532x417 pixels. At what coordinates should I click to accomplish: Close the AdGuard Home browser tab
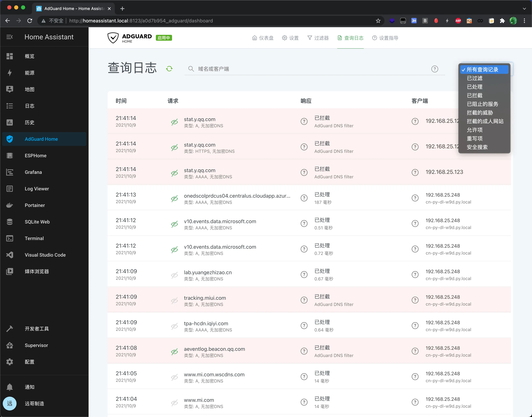(109, 9)
